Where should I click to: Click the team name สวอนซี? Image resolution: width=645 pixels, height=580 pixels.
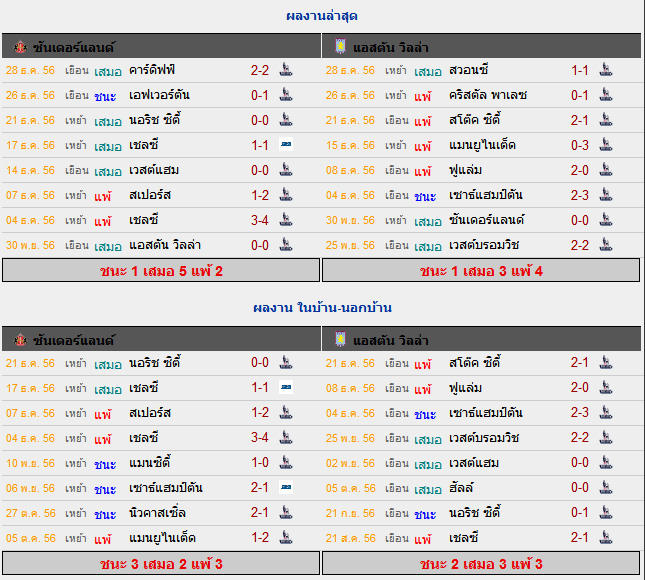469,70
